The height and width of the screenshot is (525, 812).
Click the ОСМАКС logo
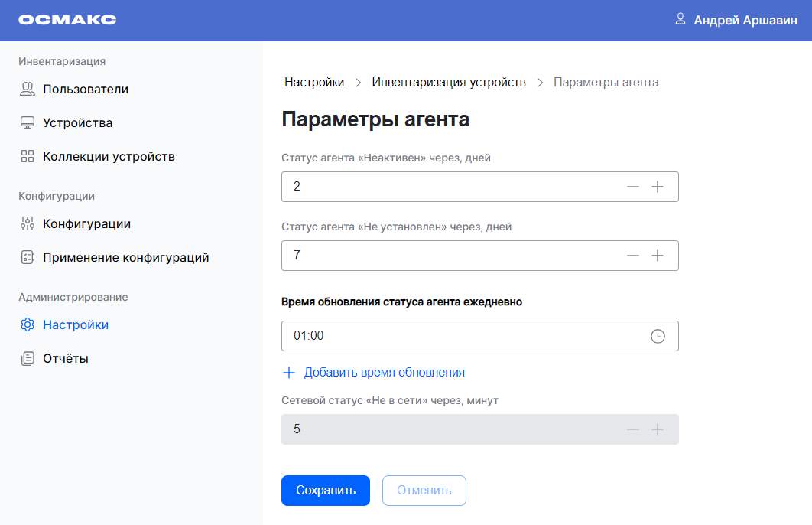click(x=69, y=20)
